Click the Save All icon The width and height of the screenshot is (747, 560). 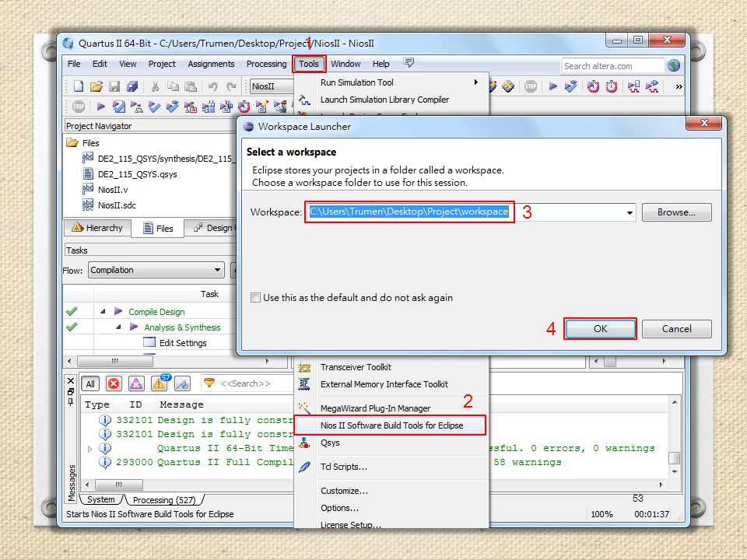tap(132, 86)
